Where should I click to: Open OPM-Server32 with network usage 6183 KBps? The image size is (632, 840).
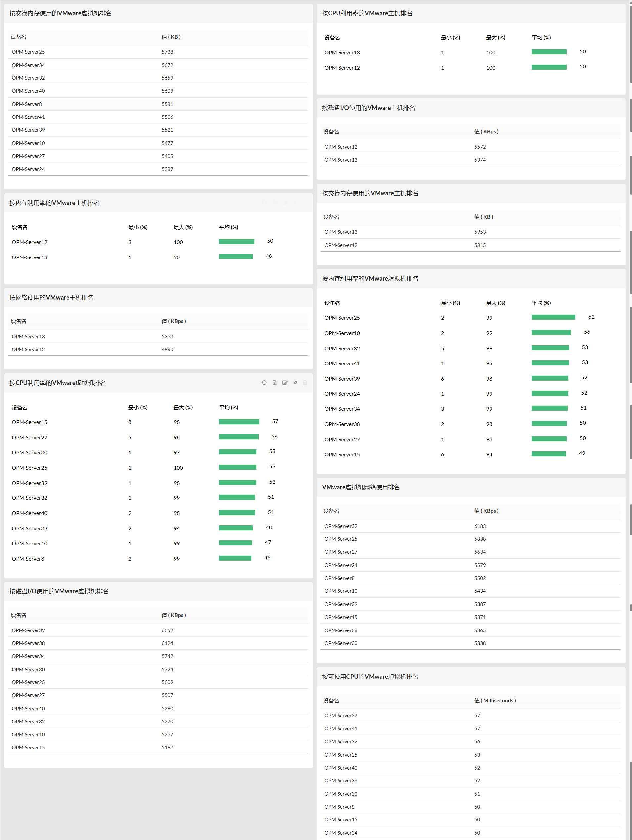(x=341, y=526)
